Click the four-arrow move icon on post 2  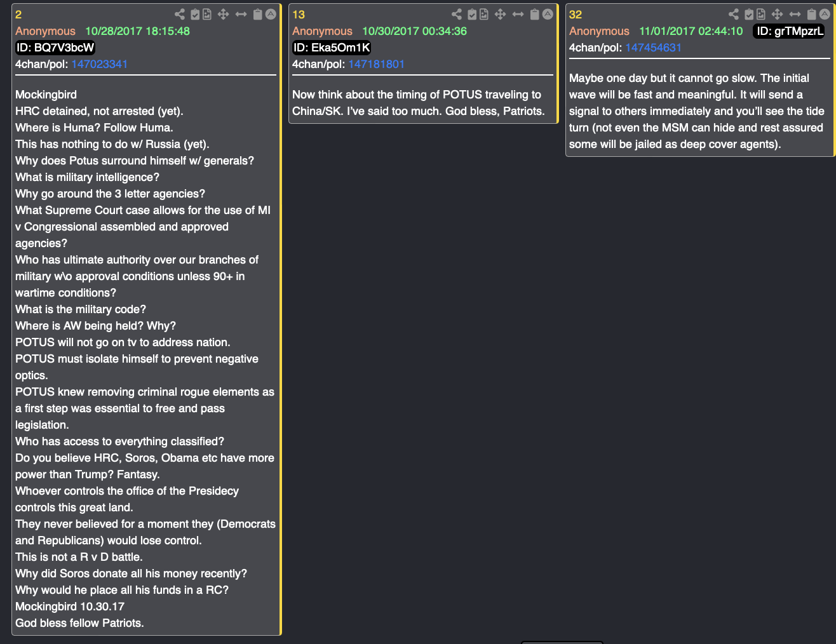pyautogui.click(x=223, y=14)
